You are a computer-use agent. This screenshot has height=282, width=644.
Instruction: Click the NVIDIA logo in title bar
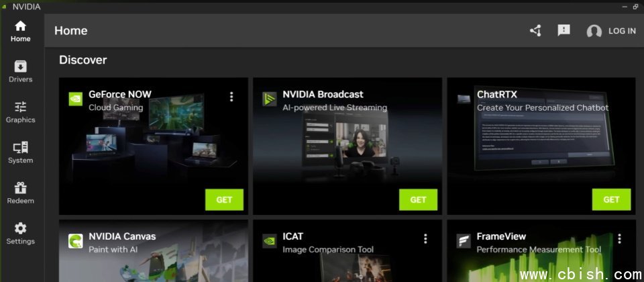click(4, 7)
